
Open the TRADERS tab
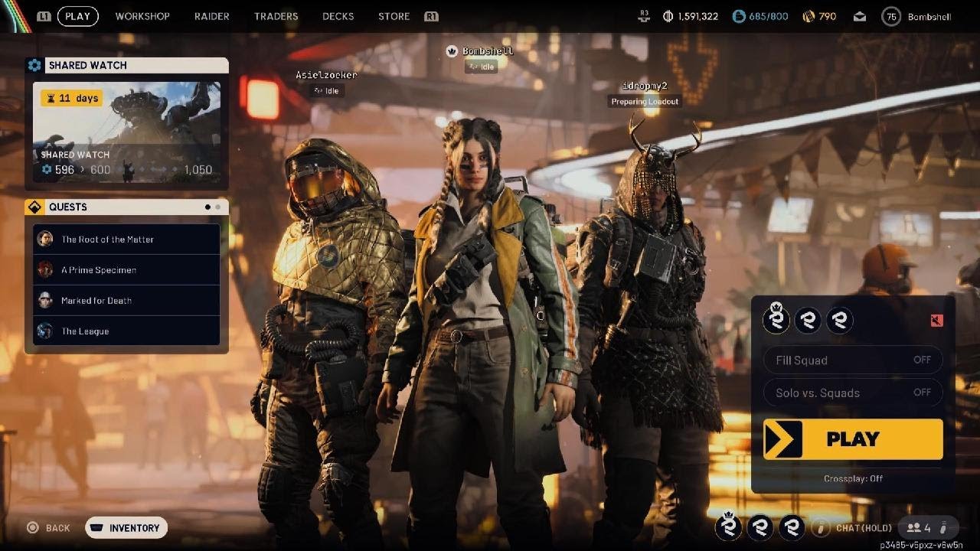click(276, 16)
